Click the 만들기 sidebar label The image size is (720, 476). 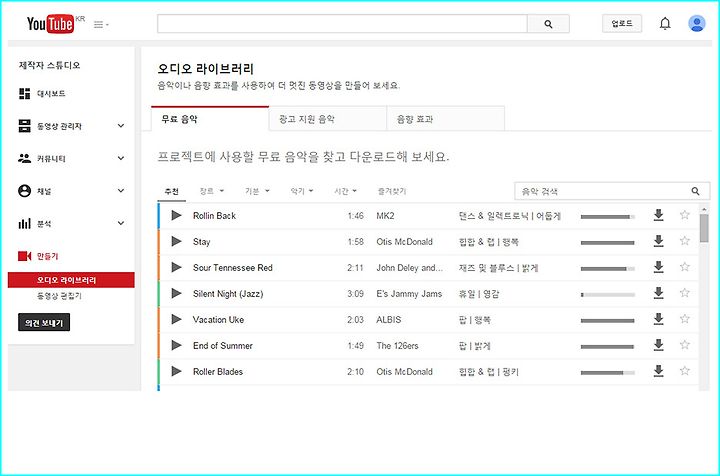point(48,256)
